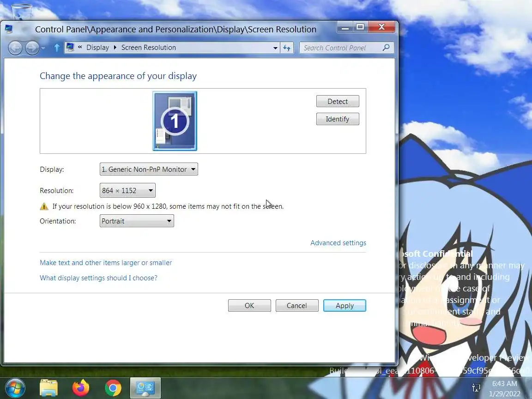
Task: Open the Resolution dropdown
Action: 127,190
